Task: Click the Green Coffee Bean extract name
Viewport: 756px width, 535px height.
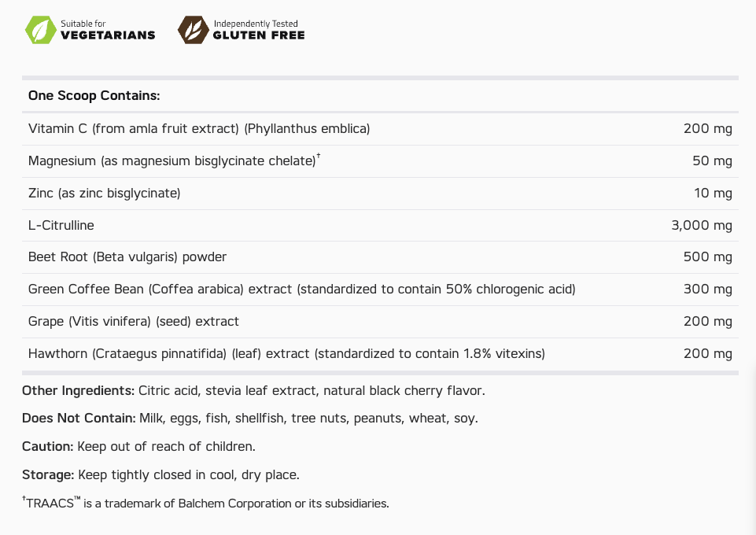Action: 301,290
